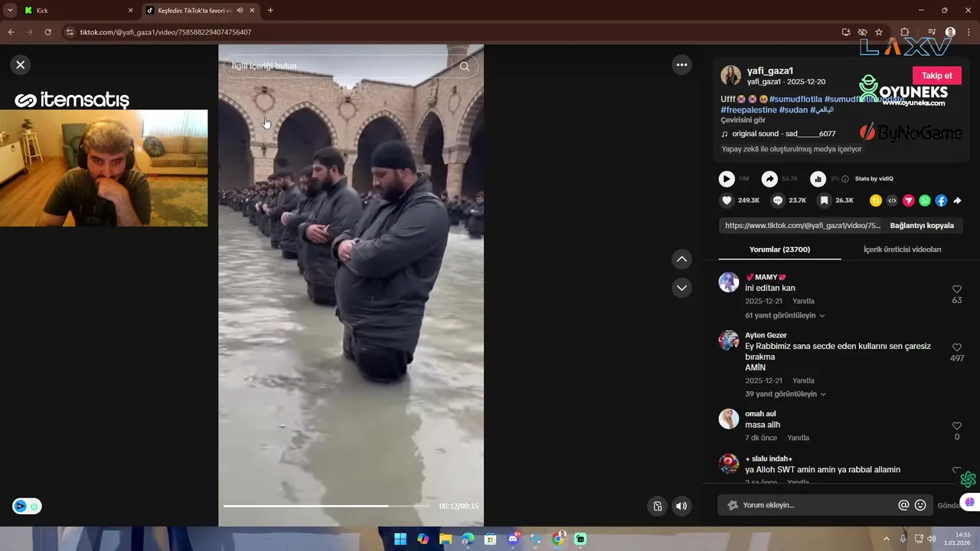The height and width of the screenshot is (551, 980).
Task: Click the search magnifier in the video search bar
Action: 465,67
